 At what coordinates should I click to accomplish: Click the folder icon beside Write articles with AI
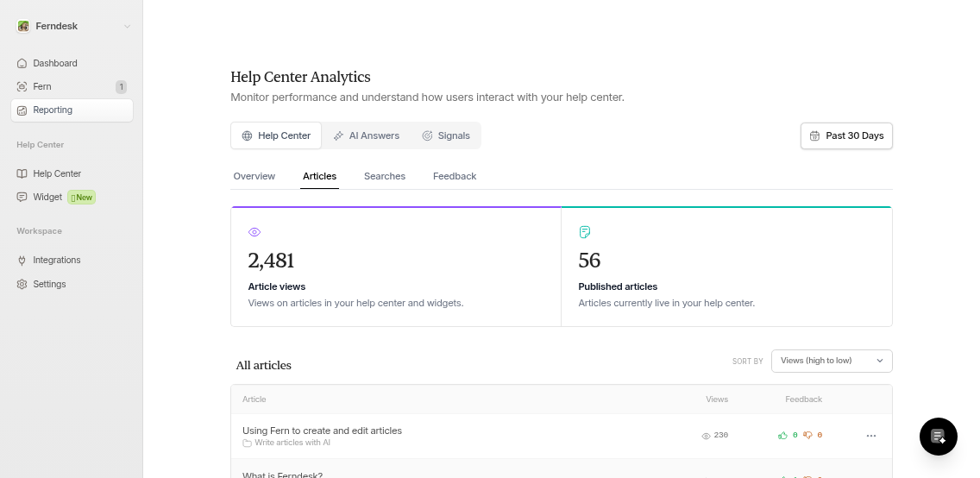coord(248,443)
